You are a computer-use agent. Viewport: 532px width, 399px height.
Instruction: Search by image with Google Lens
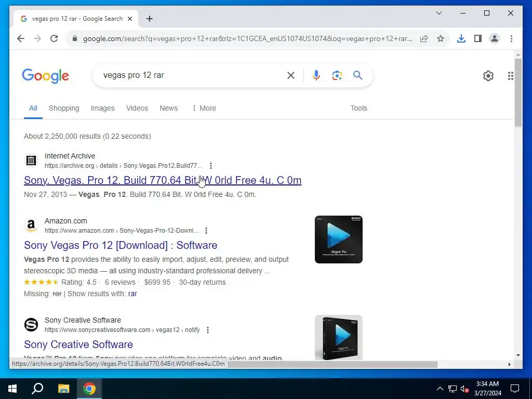click(x=337, y=75)
